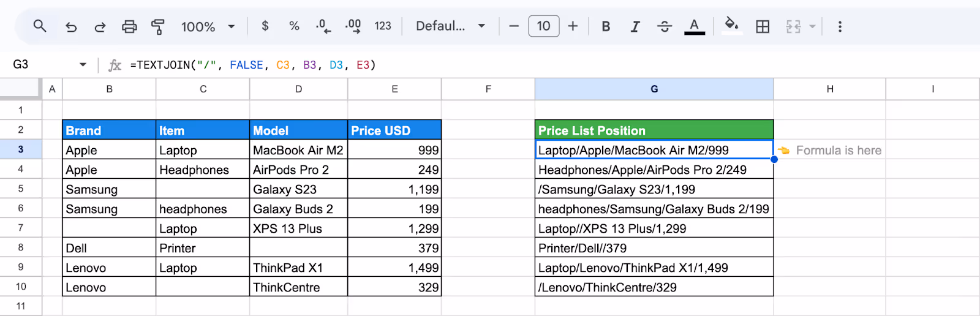Click the "Formula is here" note cell
Image resolution: width=980 pixels, height=316 pixels.
830,149
